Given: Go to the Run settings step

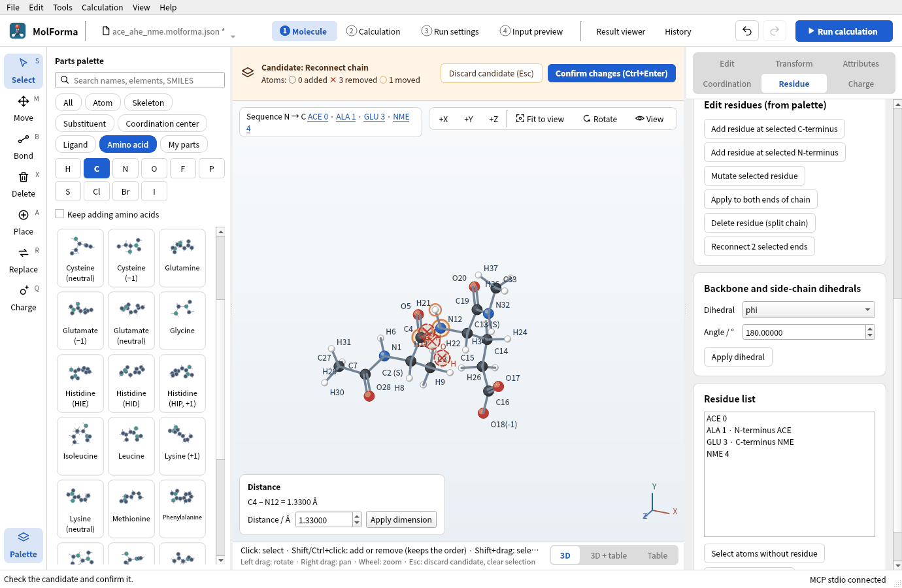Looking at the screenshot, I should (x=450, y=31).
